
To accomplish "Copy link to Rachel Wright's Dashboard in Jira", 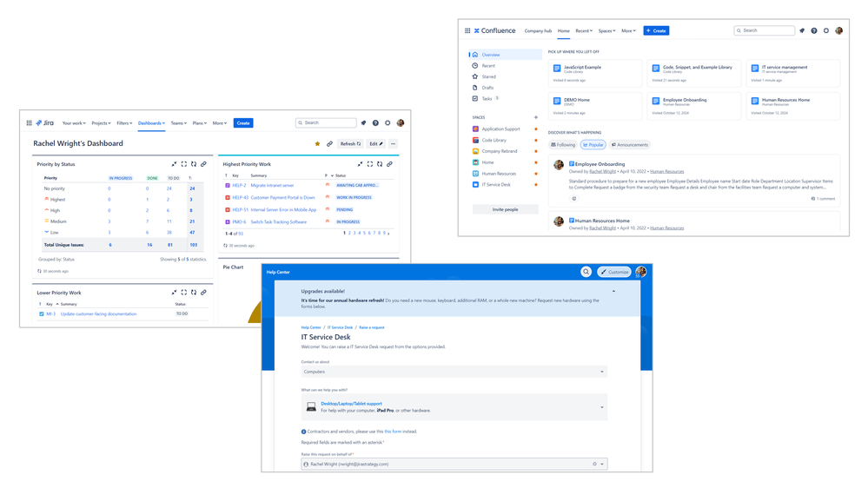I will (329, 144).
